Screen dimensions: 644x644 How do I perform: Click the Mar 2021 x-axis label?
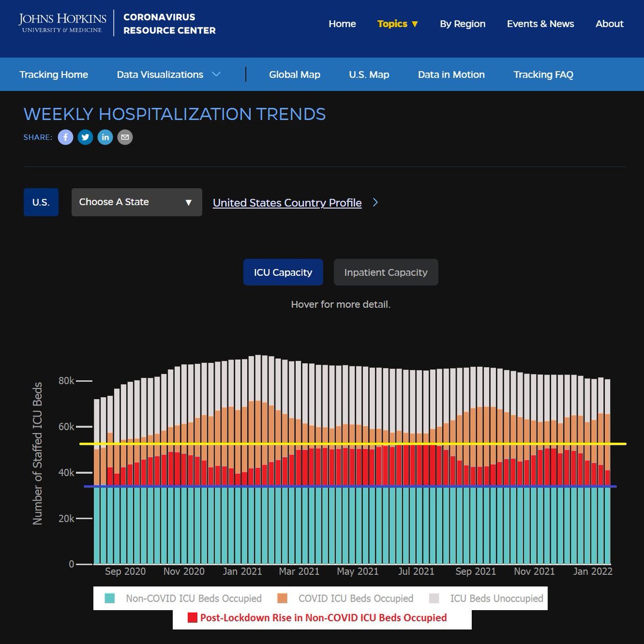coord(299,572)
